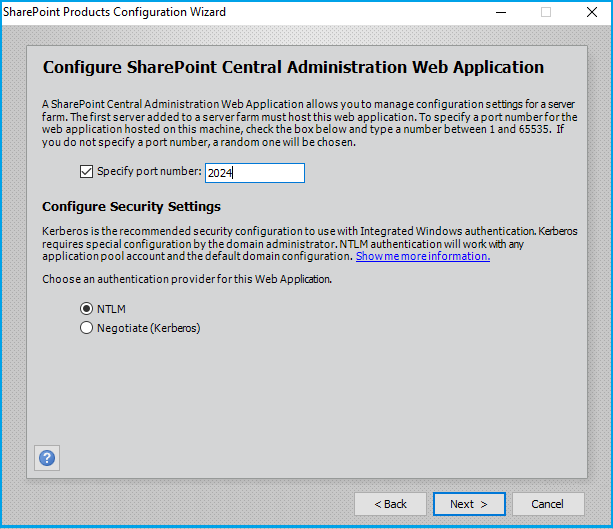Click the Specify port number label text

[149, 172]
